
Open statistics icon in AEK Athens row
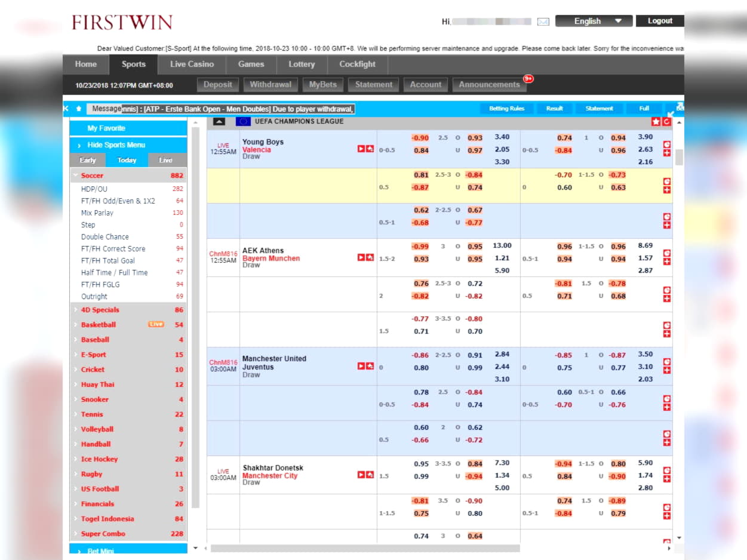click(667, 253)
